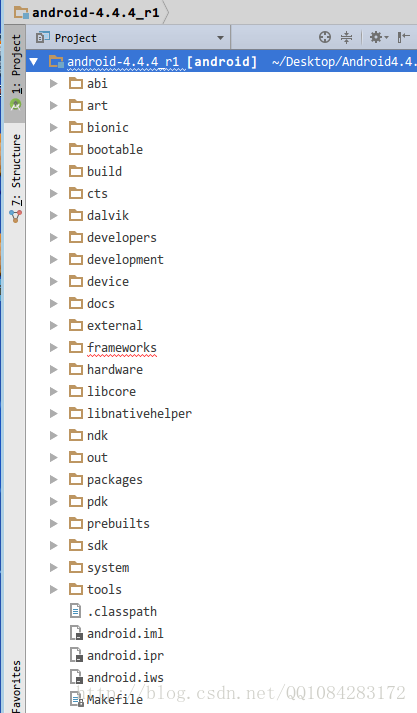
Task: Click the libnativehelper folder icon
Action: pos(76,413)
